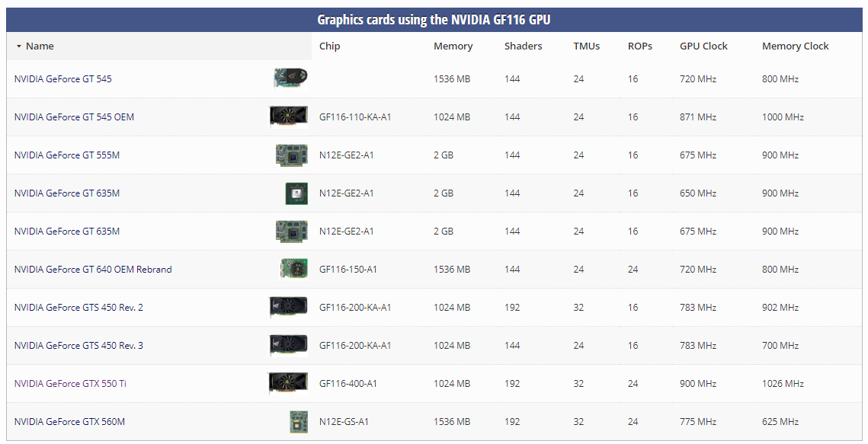
Task: Select chip GF116-200-KA-A1 in GTS 450 Rev. 3 row
Action: click(355, 346)
